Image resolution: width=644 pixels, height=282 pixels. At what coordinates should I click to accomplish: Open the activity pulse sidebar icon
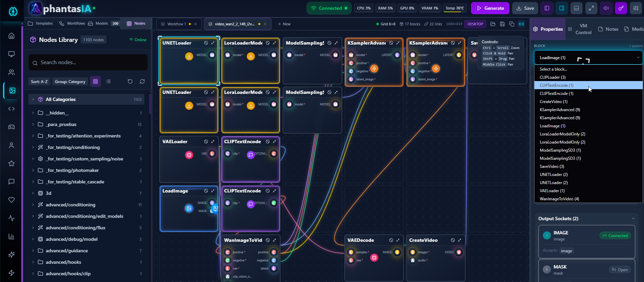point(11,218)
